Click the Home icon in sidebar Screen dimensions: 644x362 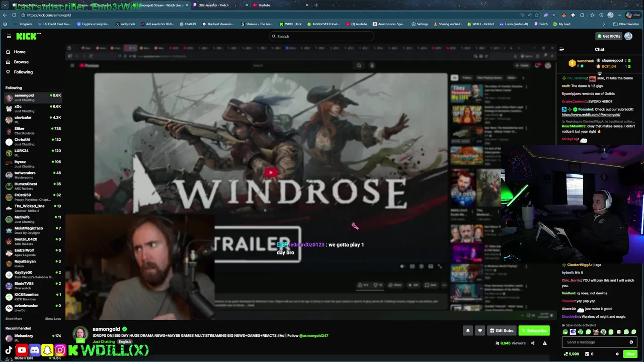(x=8, y=52)
